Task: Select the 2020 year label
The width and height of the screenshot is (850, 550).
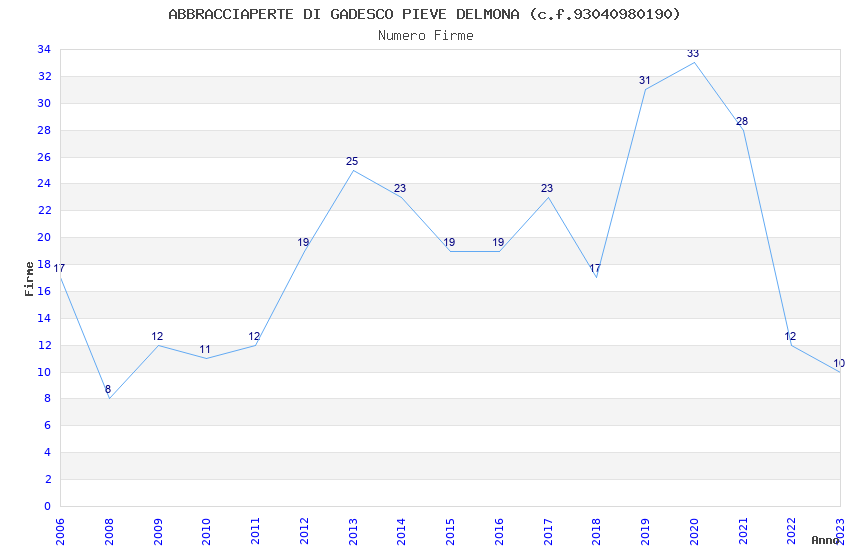Action: pos(694,532)
